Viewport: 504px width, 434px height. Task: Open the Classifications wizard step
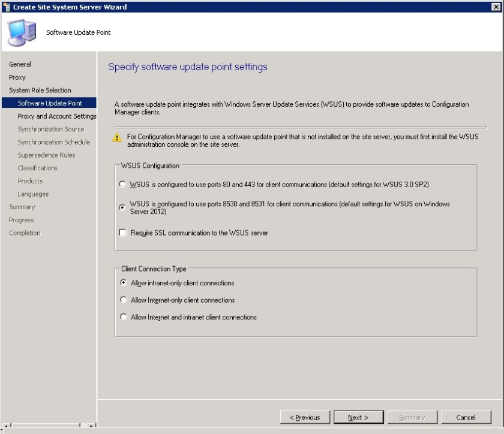(38, 168)
